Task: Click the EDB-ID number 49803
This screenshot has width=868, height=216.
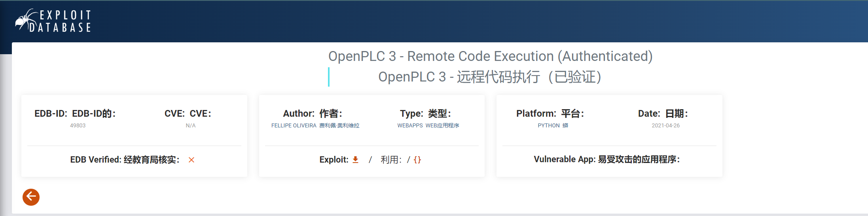Action: coord(78,125)
